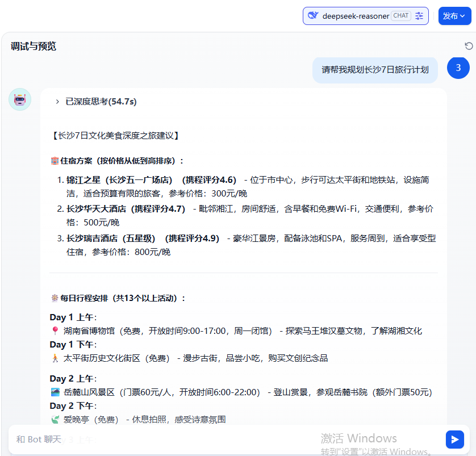Click the blue circular badge showing 3
This screenshot has width=476, height=456.
click(x=458, y=68)
